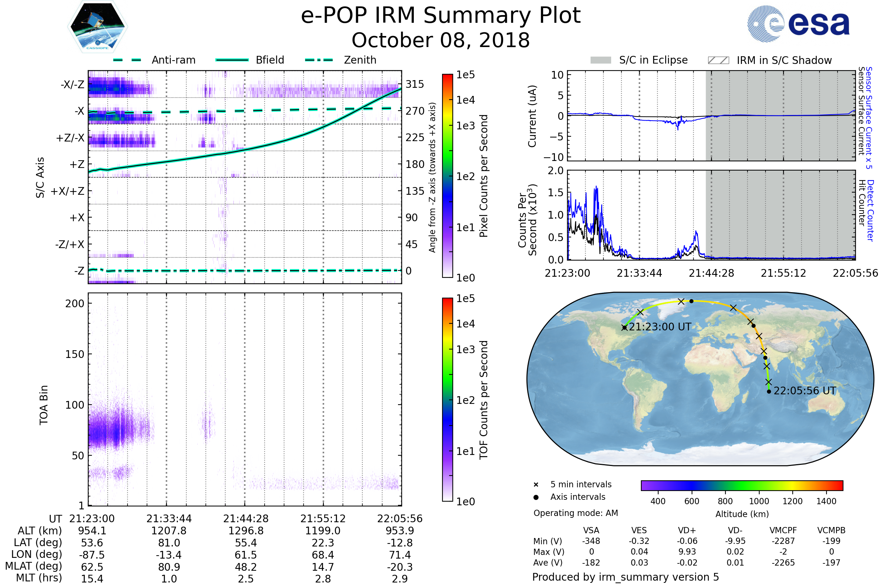882x588 pixels.
Task: Click the CASSIOPE satellite mission logo
Action: pos(97,27)
